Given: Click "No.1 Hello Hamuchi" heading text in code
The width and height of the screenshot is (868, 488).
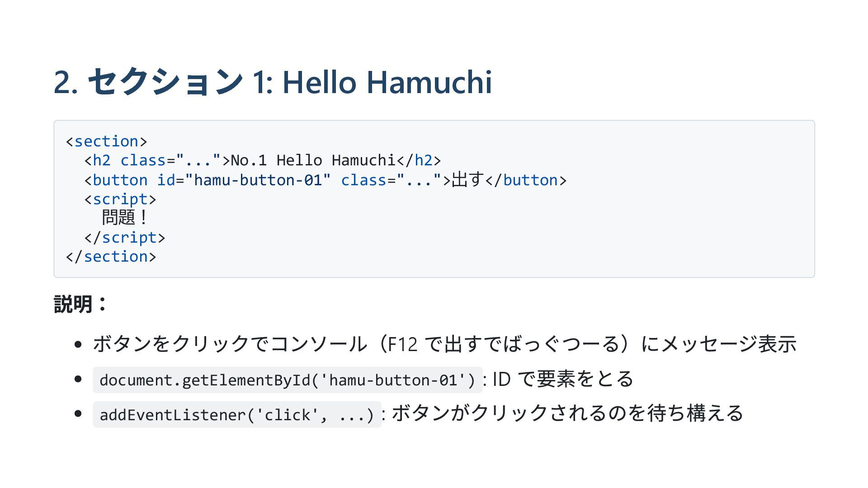Looking at the screenshot, I should (313, 160).
